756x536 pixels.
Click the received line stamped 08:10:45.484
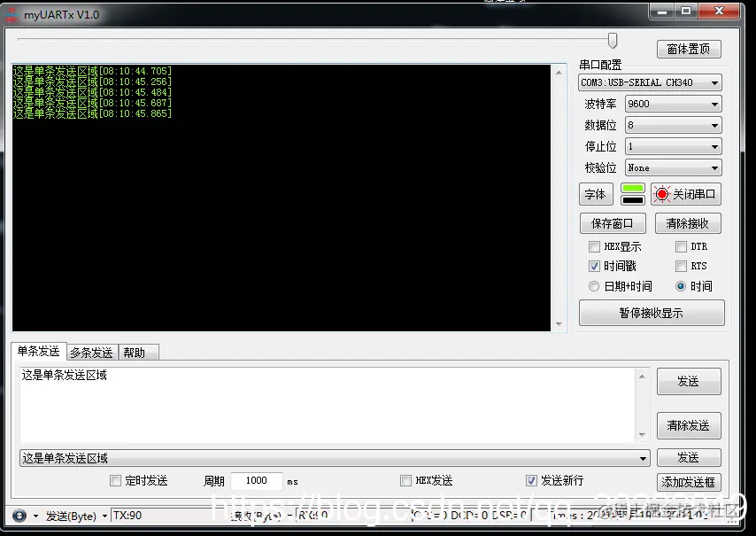coord(92,93)
